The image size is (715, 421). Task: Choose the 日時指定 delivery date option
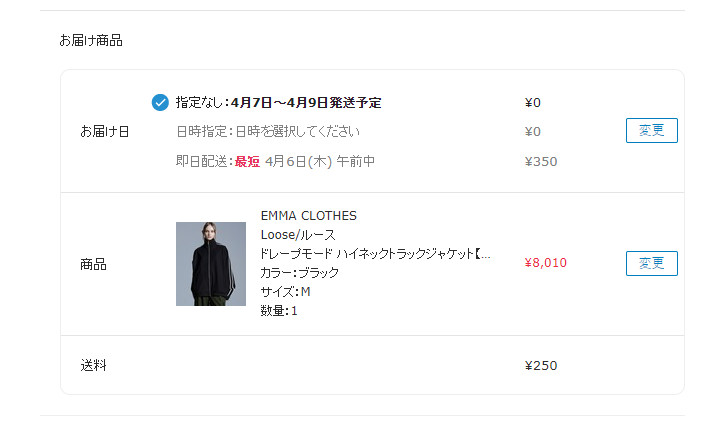[268, 132]
